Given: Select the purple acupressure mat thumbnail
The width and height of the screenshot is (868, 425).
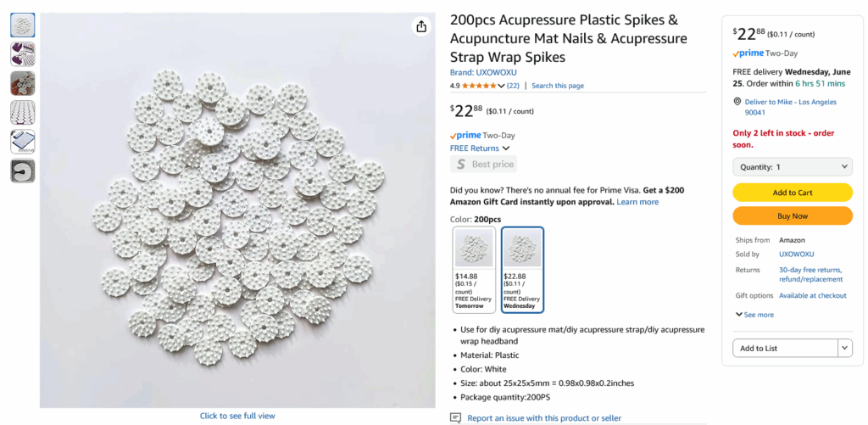Looking at the screenshot, I should [x=23, y=54].
